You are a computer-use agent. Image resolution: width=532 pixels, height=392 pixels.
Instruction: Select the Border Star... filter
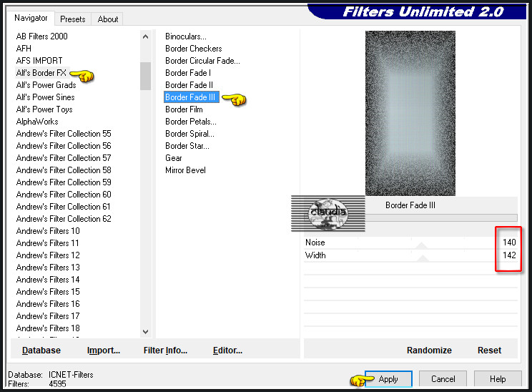pyautogui.click(x=187, y=146)
